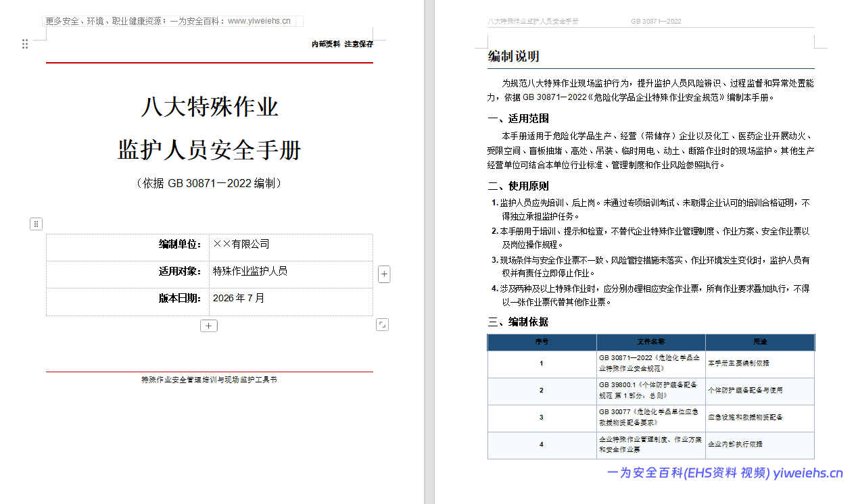Click list item 1 监护人员应先培训、后上岗

point(651,209)
